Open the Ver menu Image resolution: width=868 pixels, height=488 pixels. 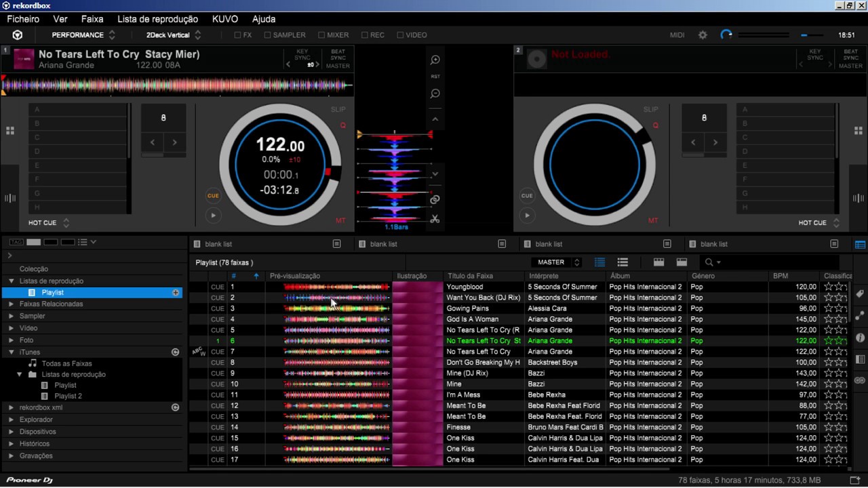60,19
